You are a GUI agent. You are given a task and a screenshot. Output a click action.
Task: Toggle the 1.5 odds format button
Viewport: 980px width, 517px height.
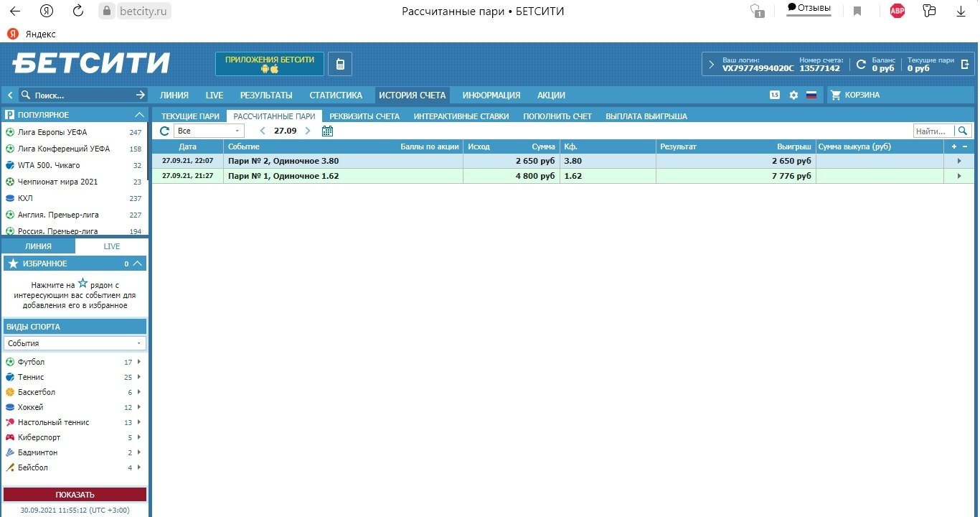click(775, 95)
